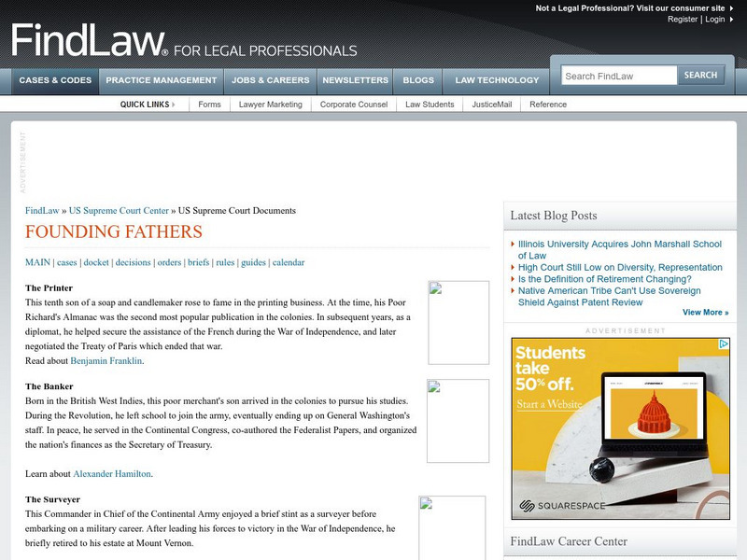Viewport: 747px width, 560px height.
Task: Open Definition of Retirement Changing post
Action: 604,279
